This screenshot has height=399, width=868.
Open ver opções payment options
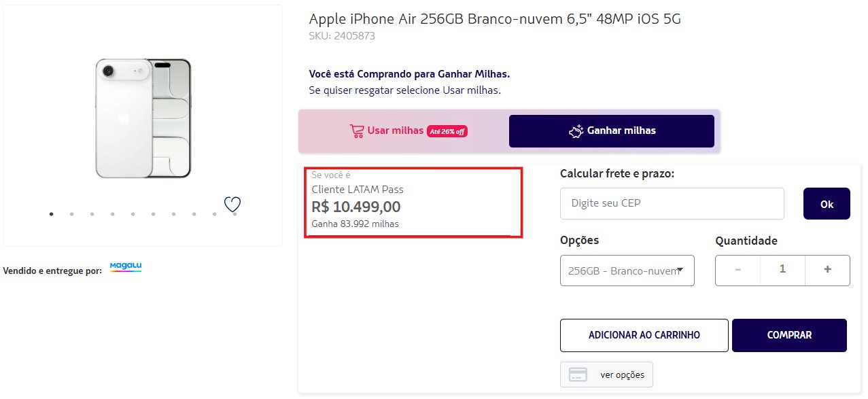[x=606, y=375]
